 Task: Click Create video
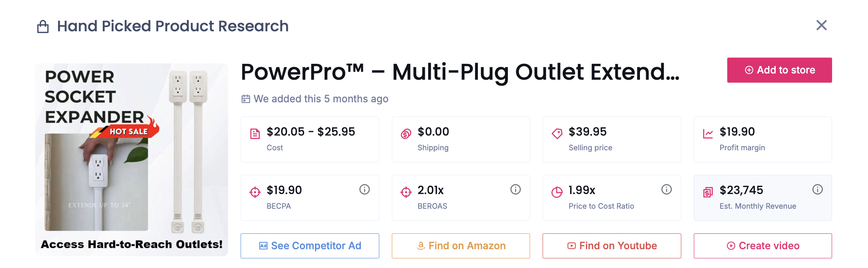763,246
